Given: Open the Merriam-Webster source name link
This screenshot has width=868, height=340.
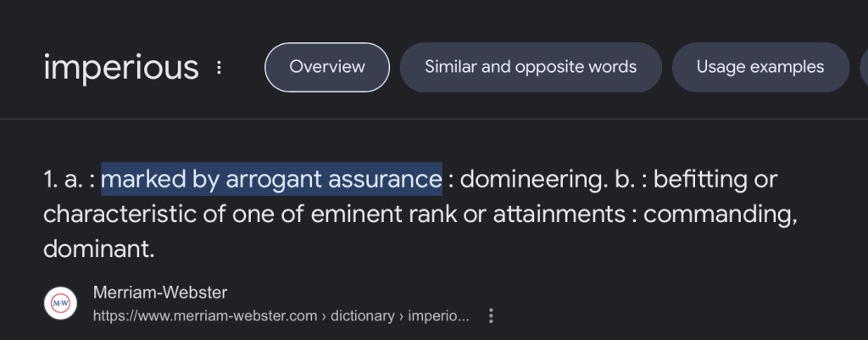Looking at the screenshot, I should tap(159, 293).
